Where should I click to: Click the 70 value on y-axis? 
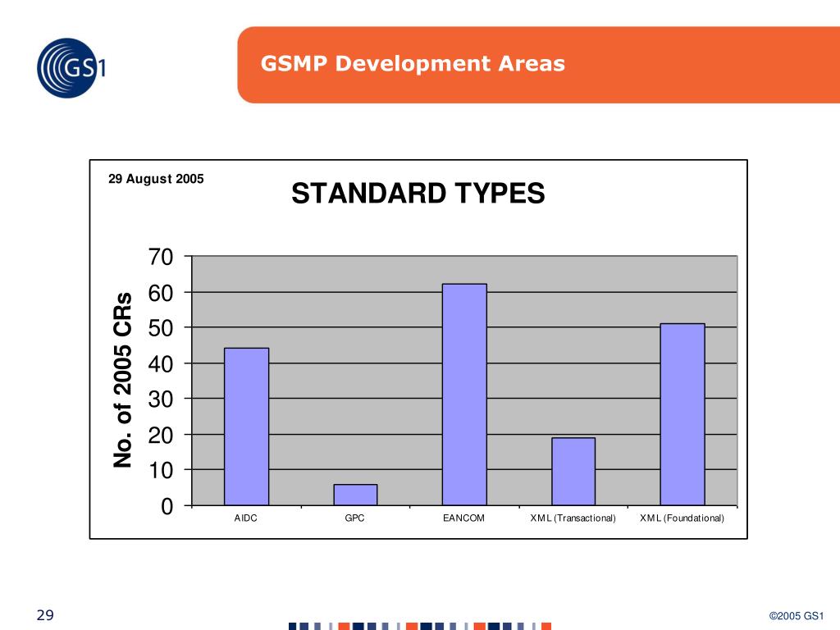tap(161, 257)
